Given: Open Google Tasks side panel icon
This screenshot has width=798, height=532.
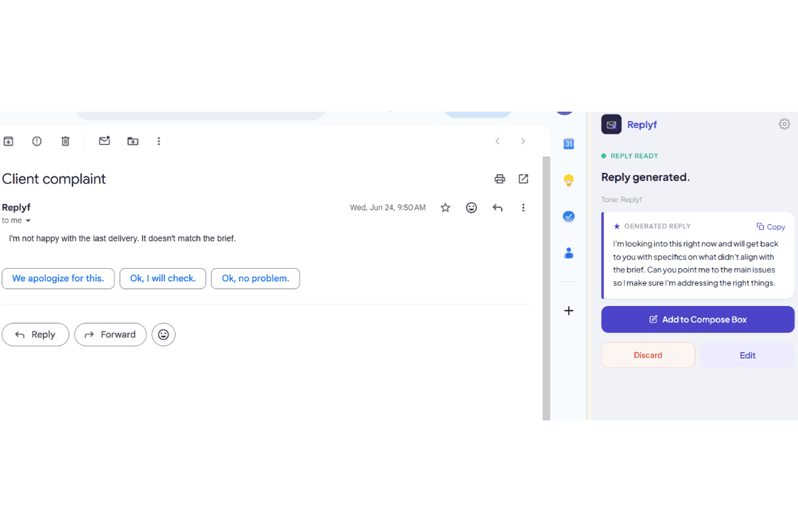Looking at the screenshot, I should click(x=569, y=216).
